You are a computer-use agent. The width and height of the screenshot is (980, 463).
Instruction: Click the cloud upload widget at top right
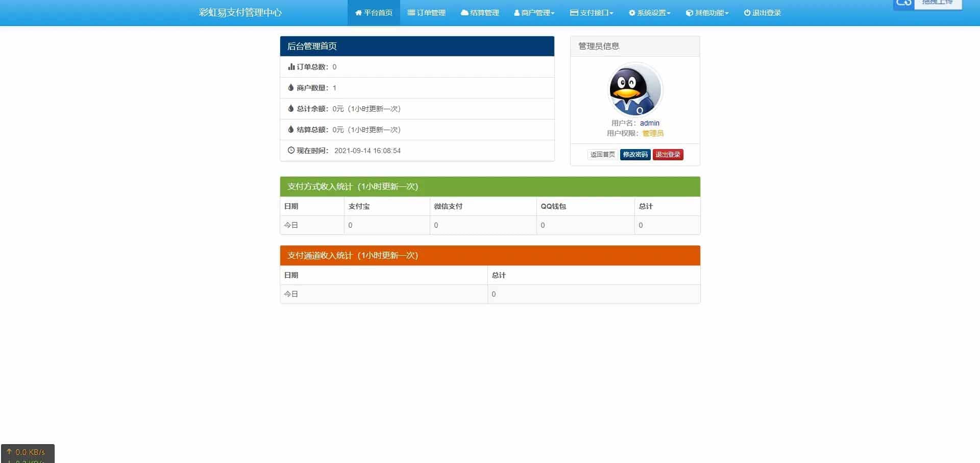pos(927,3)
